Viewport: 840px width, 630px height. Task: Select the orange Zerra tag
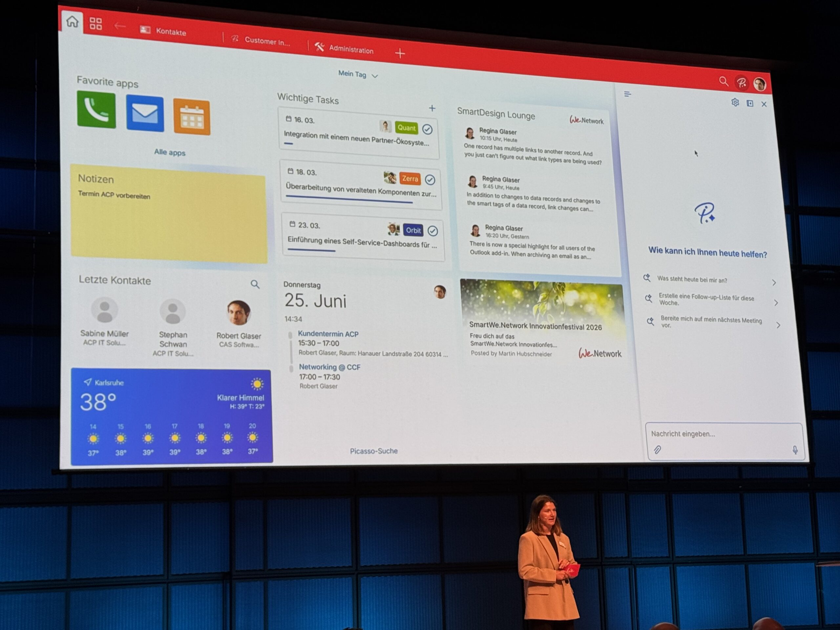point(410,178)
